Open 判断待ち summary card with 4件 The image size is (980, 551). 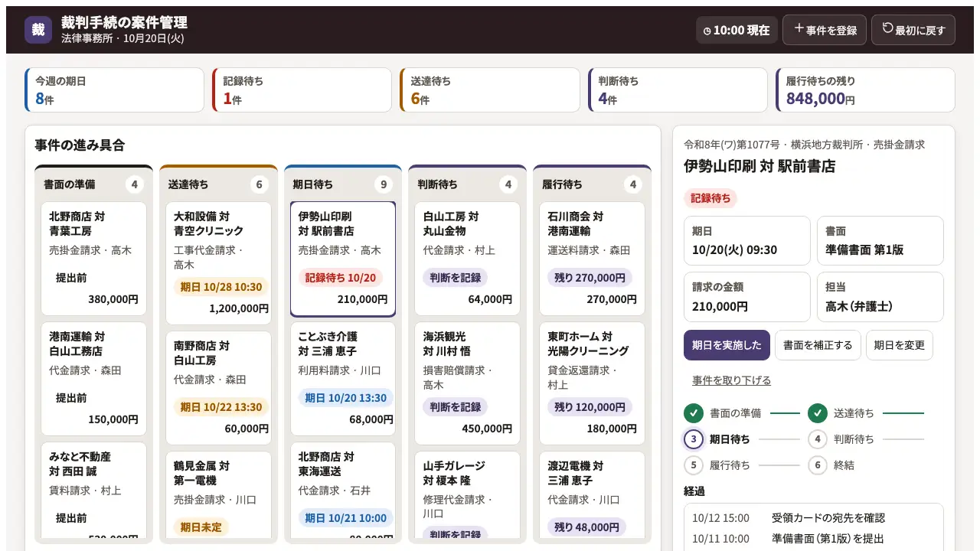point(678,90)
